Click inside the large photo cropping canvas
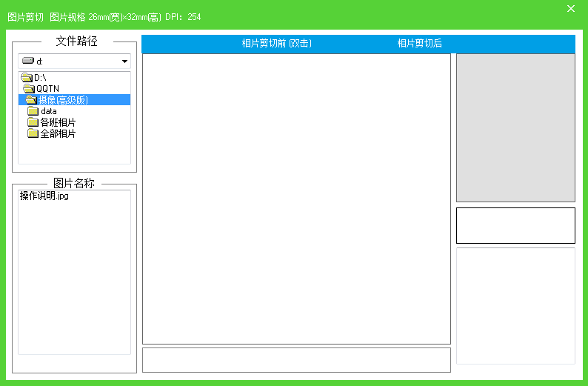 click(296, 199)
